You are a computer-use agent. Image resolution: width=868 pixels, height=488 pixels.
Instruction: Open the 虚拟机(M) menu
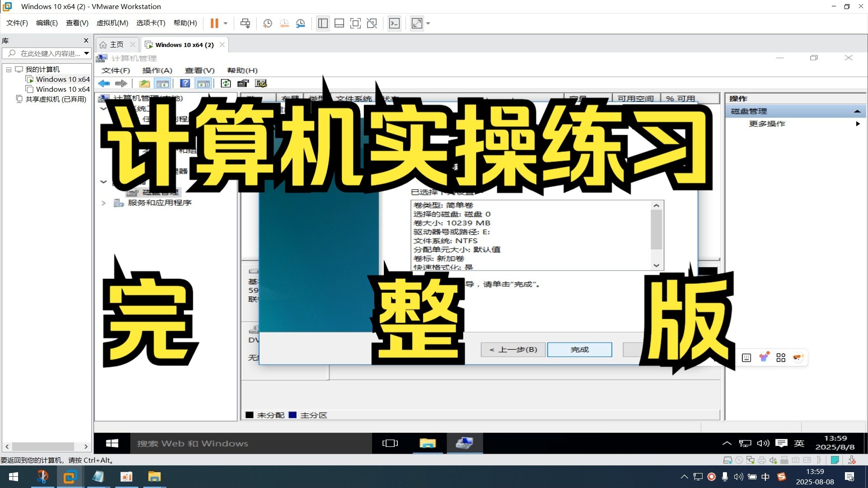pyautogui.click(x=112, y=23)
